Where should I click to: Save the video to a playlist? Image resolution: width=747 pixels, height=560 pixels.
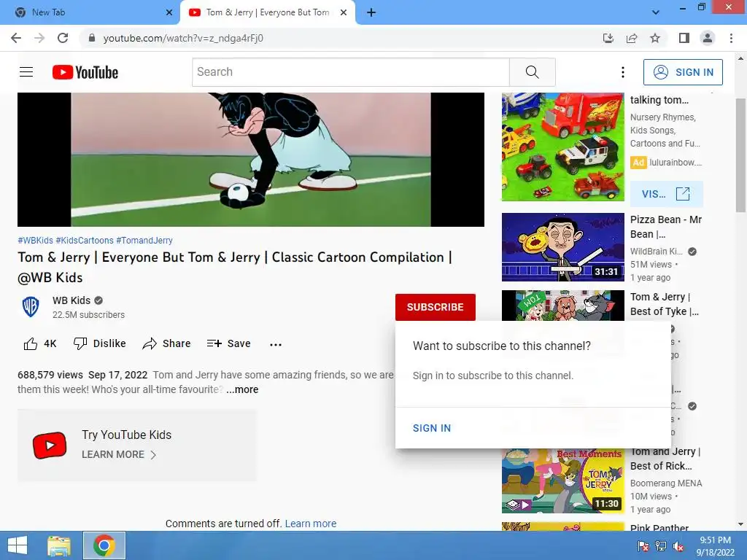point(228,344)
